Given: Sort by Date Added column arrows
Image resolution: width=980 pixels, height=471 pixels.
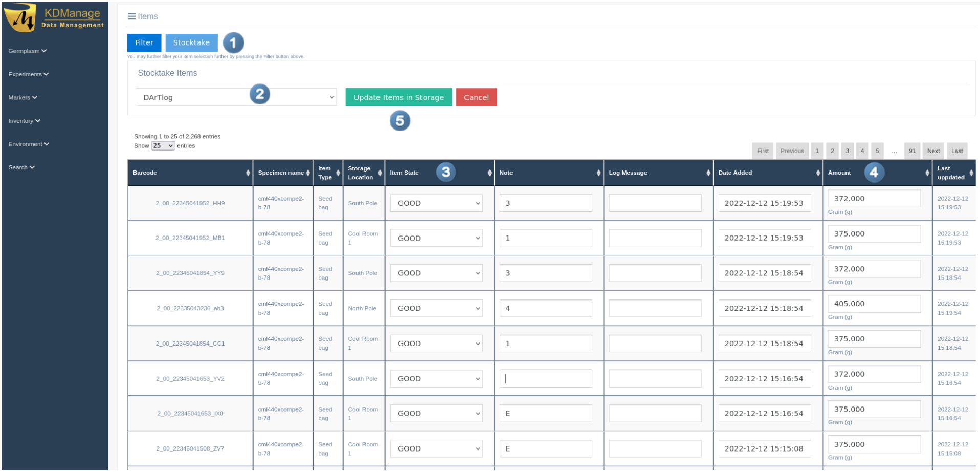Looking at the screenshot, I should 817,173.
